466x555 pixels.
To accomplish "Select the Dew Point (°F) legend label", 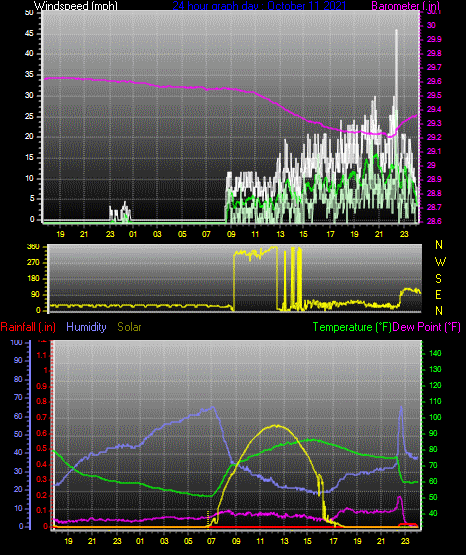I will tap(426, 327).
